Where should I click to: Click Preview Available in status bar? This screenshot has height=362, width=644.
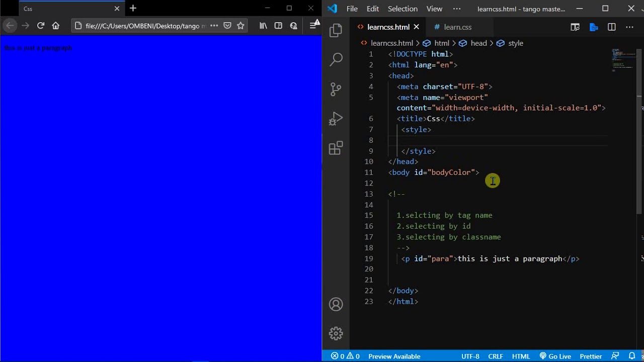[394, 356]
